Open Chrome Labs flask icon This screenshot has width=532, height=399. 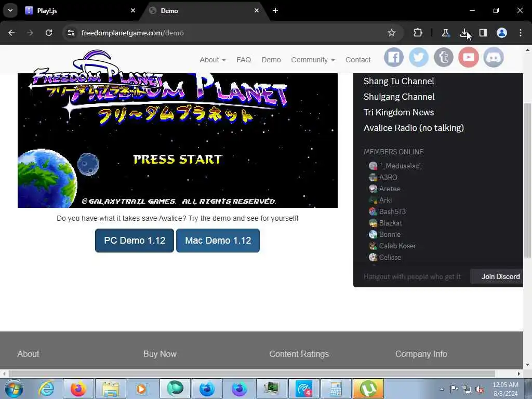pos(445,33)
